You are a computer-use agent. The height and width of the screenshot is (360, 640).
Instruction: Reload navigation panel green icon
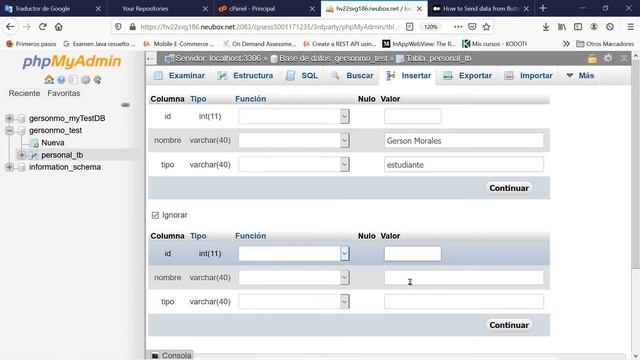point(98,80)
